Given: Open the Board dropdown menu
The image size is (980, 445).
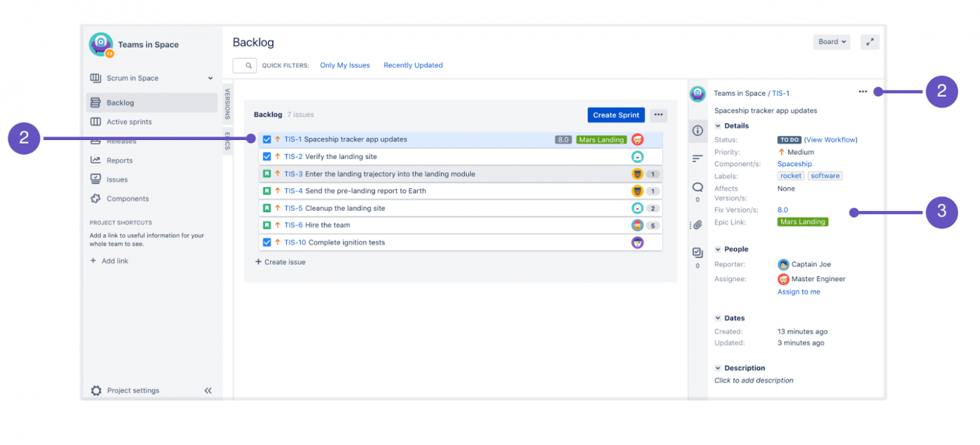Looking at the screenshot, I should coord(832,42).
